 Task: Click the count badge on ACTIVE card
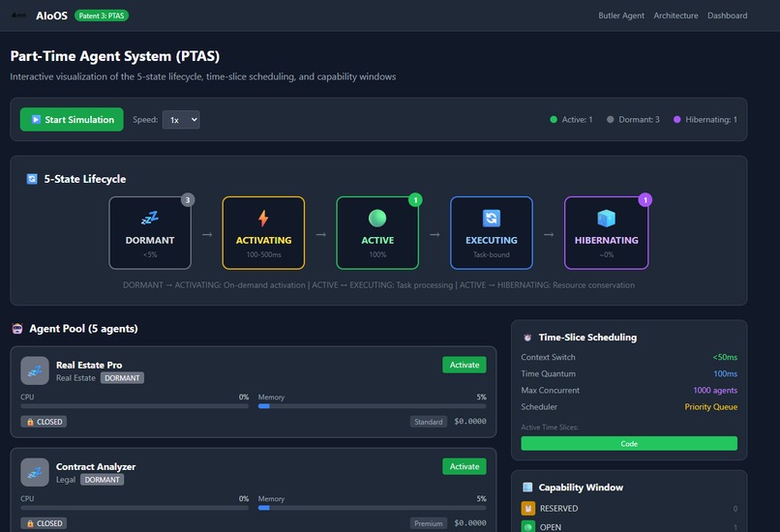coord(415,200)
